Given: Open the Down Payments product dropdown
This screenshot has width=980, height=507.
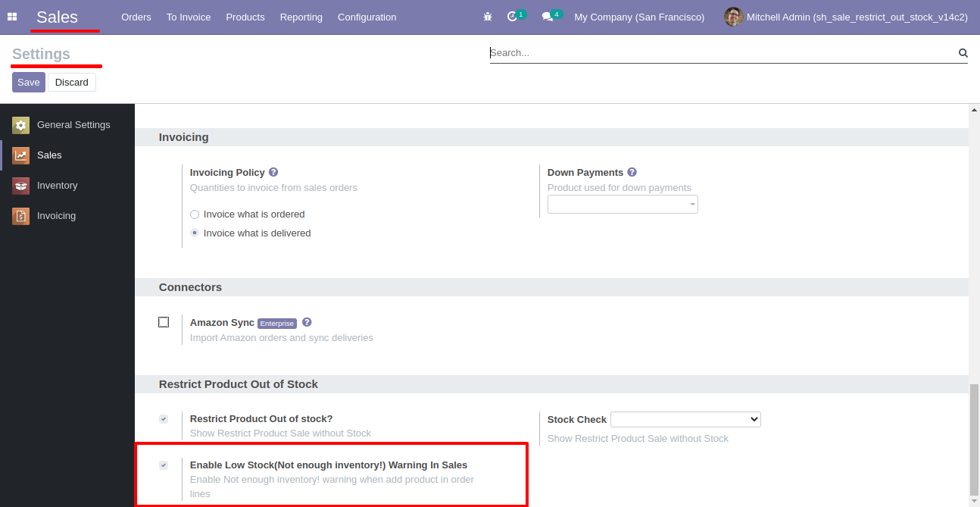Looking at the screenshot, I should pos(623,205).
